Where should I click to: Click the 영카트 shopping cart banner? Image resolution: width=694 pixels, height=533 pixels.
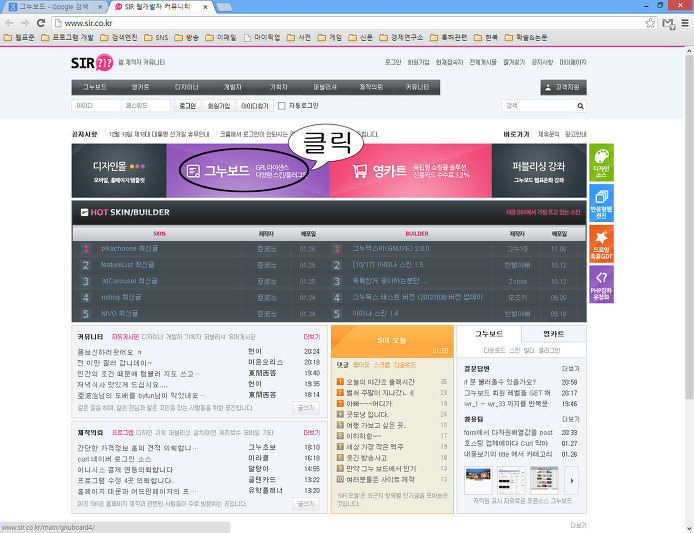410,171
